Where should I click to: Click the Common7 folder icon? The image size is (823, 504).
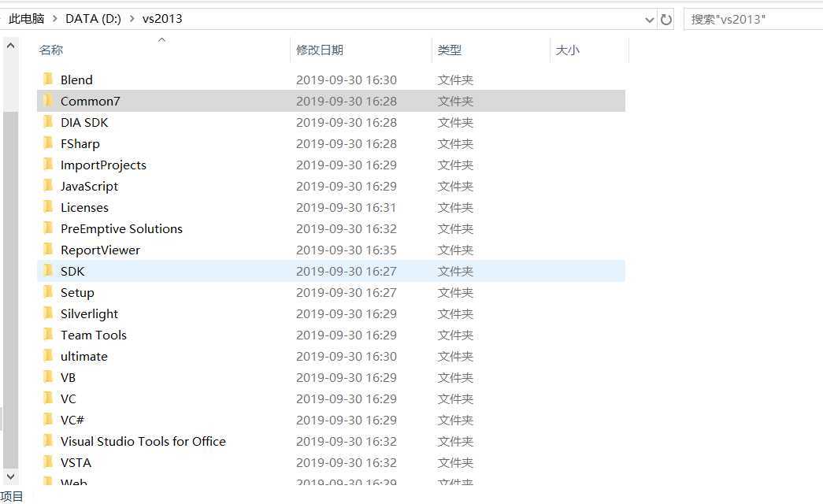pyautogui.click(x=48, y=100)
